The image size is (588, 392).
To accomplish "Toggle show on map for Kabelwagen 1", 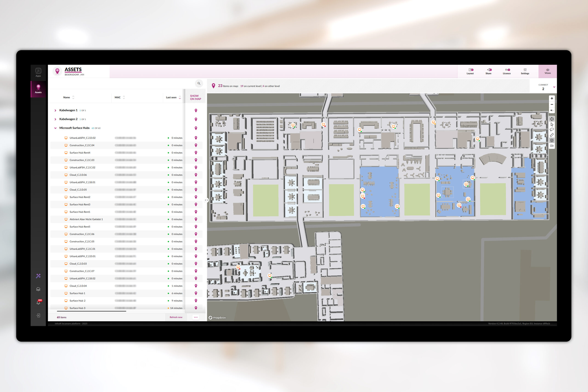I will tap(196, 110).
